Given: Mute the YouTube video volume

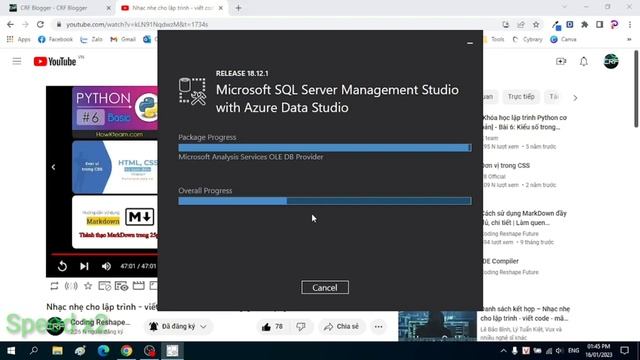Looking at the screenshot, I should point(106,266).
